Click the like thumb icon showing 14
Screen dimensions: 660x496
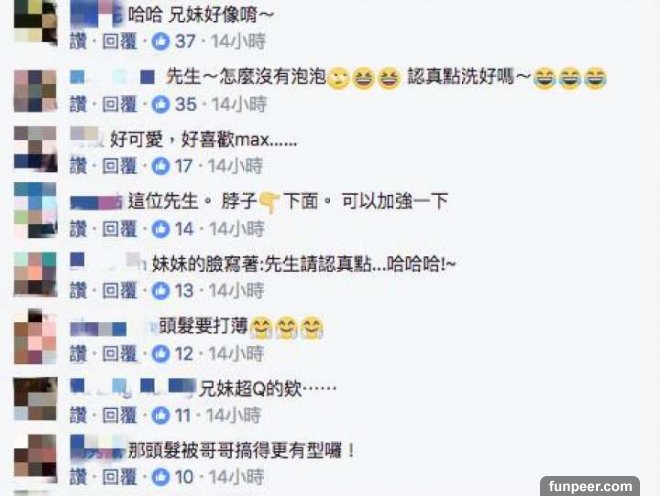(x=160, y=229)
